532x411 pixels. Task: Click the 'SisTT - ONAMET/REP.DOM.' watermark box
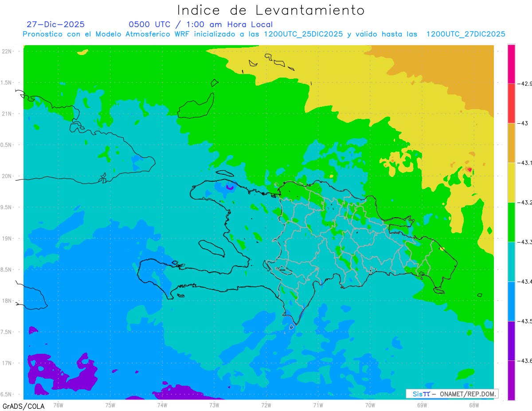click(452, 394)
